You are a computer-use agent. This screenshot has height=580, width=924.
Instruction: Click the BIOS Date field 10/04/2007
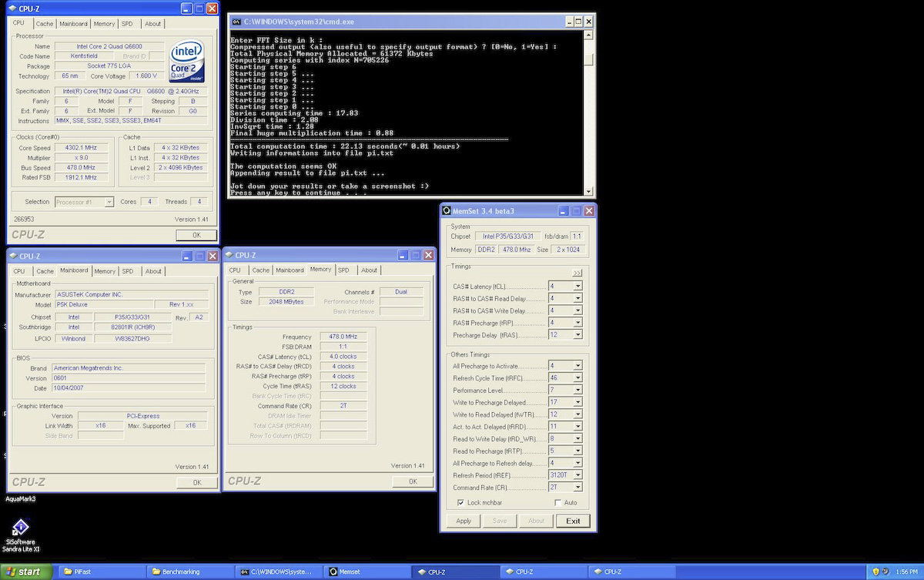coord(129,388)
